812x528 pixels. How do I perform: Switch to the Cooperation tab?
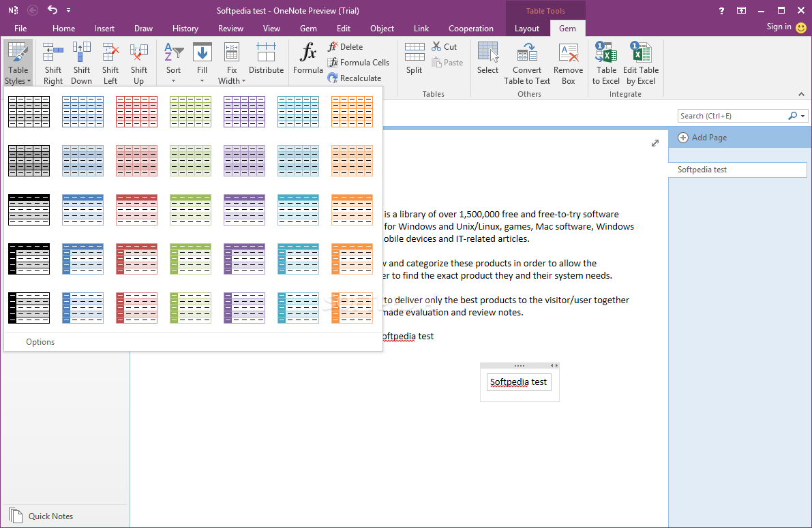click(x=470, y=29)
